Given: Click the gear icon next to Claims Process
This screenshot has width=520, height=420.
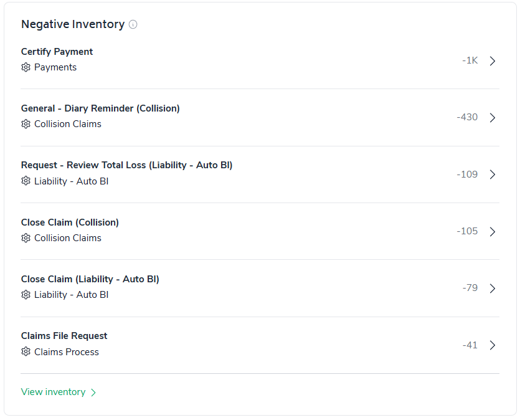Looking at the screenshot, I should [26, 352].
